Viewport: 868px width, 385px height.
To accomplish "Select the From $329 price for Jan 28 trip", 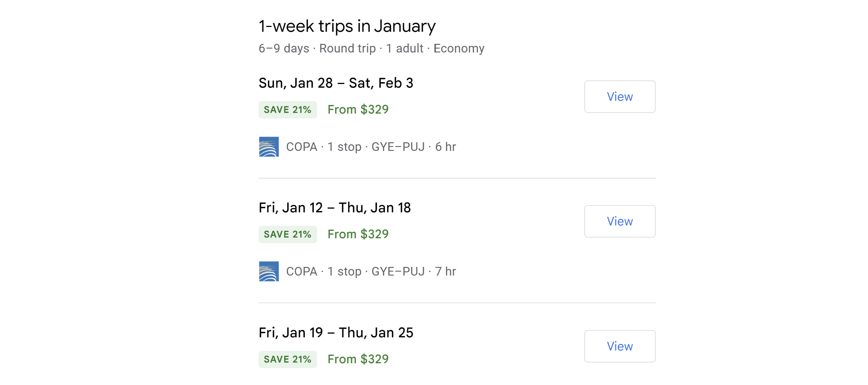I will click(x=358, y=110).
